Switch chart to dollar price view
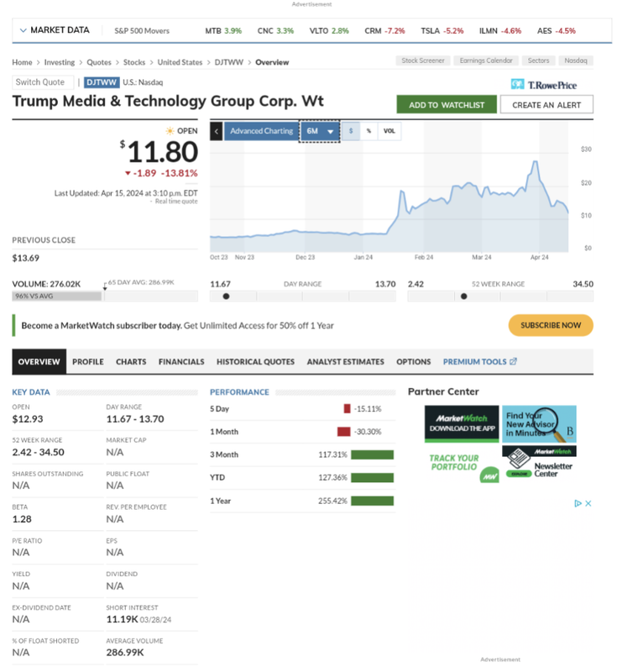 tap(351, 131)
